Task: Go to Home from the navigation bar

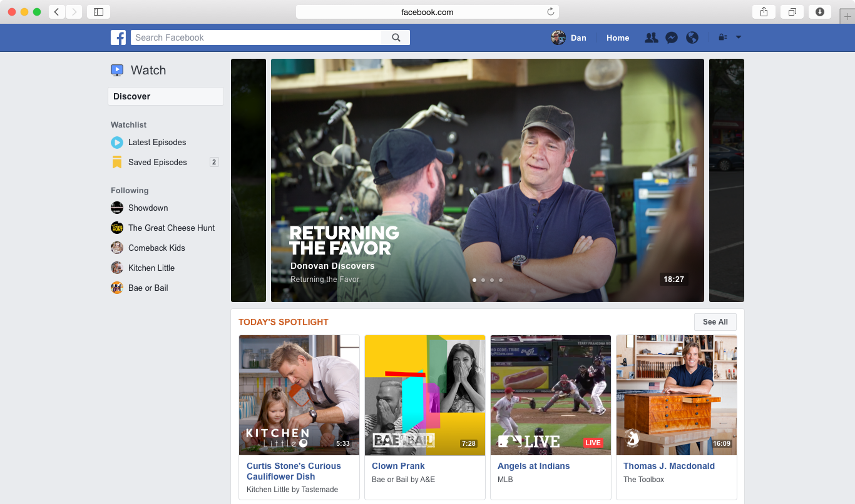Action: tap(617, 38)
